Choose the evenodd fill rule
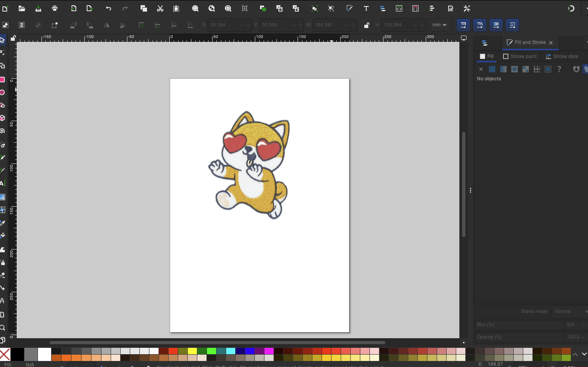The height and width of the screenshot is (367, 588). tap(576, 69)
